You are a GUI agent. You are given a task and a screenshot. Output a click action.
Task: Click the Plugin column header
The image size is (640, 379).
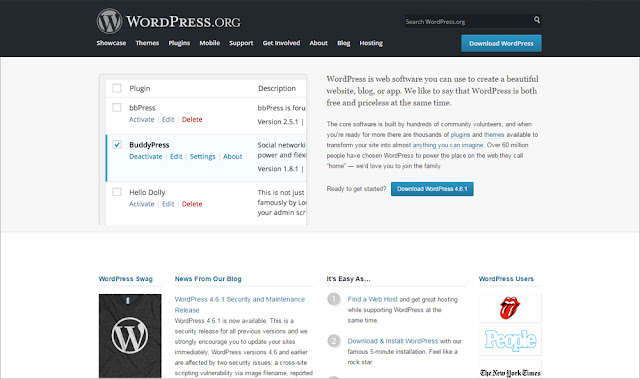point(140,89)
